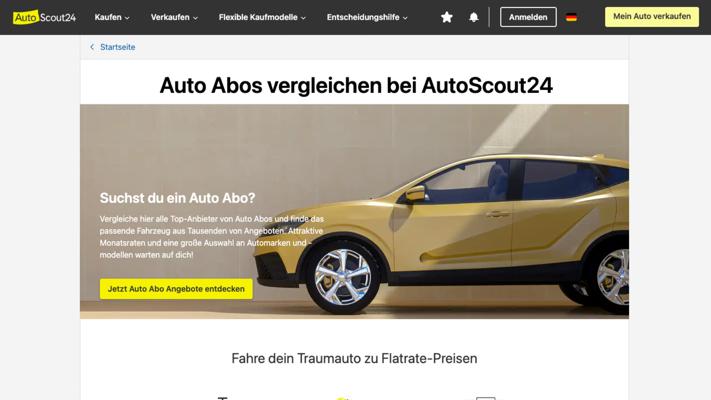711x400 pixels.
Task: Open the Kaufen menu label
Action: (x=108, y=17)
